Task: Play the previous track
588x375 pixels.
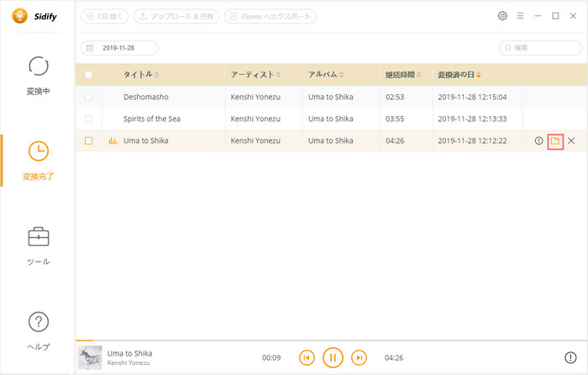Action: pos(307,357)
